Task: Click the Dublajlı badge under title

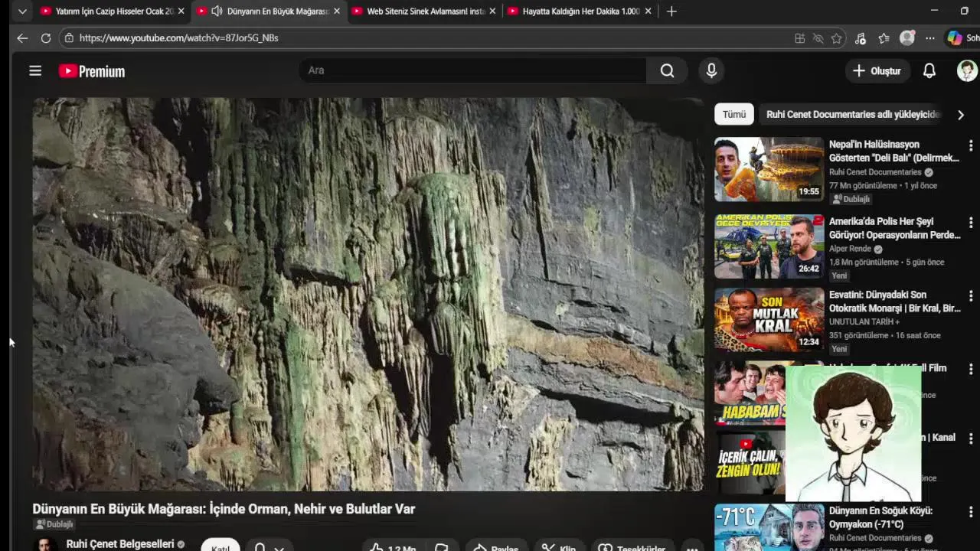Action: tap(54, 524)
